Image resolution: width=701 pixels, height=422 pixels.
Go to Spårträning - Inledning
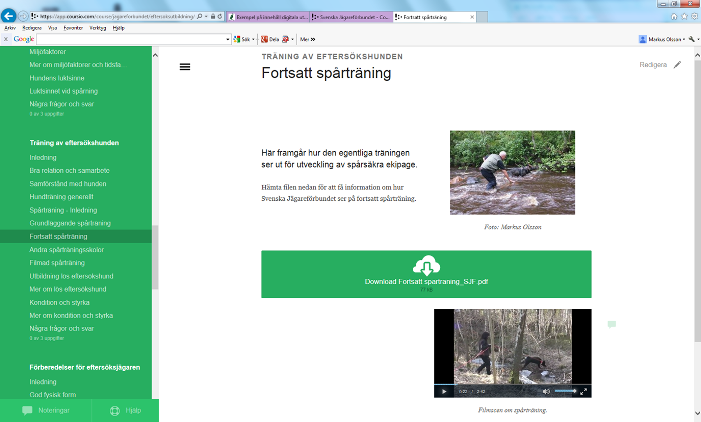point(63,210)
